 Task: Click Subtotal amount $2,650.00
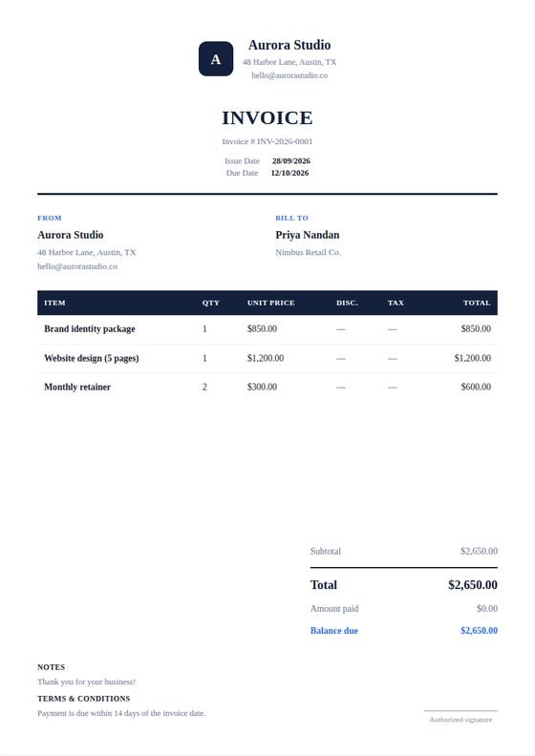(x=479, y=551)
